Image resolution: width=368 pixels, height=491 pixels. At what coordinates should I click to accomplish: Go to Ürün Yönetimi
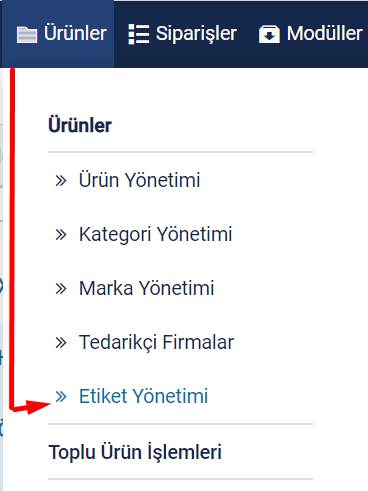(139, 180)
